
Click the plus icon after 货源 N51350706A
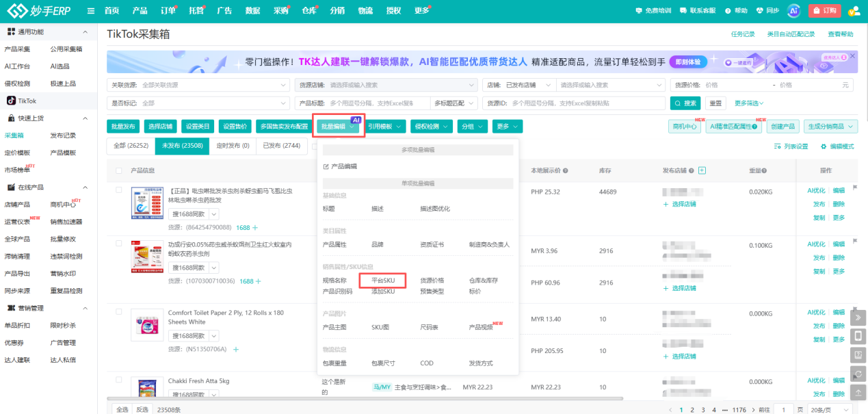click(x=236, y=350)
